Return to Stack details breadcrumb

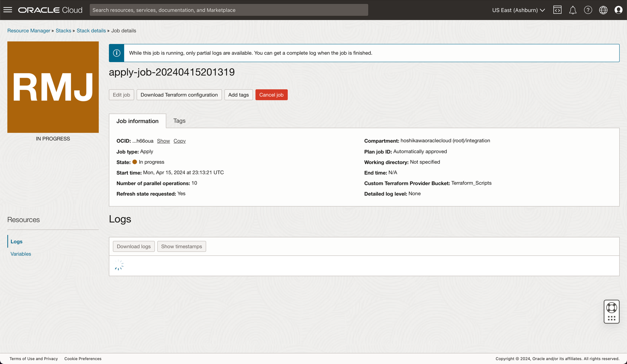[x=91, y=30]
